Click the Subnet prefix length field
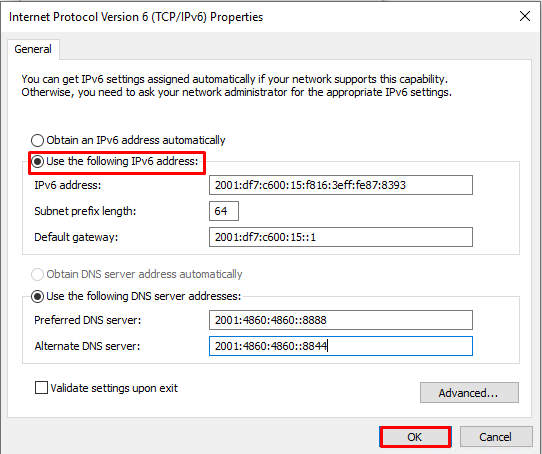Viewport: 542px width, 454px height. click(x=224, y=211)
